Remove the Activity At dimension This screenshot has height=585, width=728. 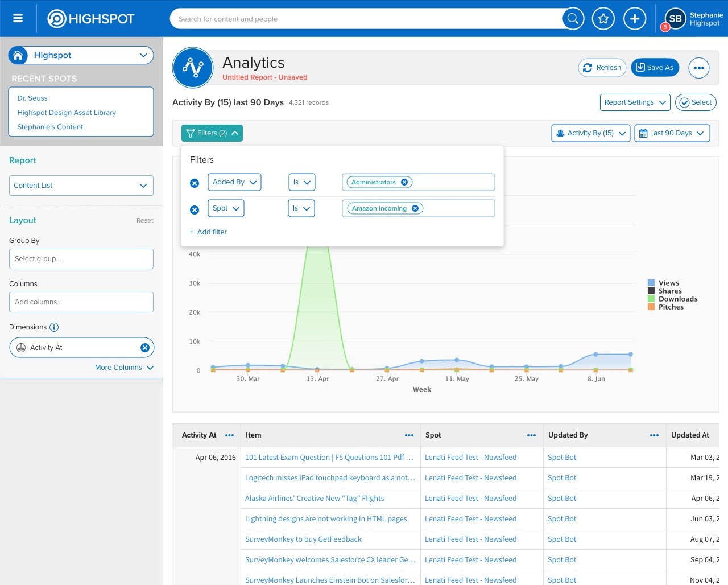coord(144,348)
